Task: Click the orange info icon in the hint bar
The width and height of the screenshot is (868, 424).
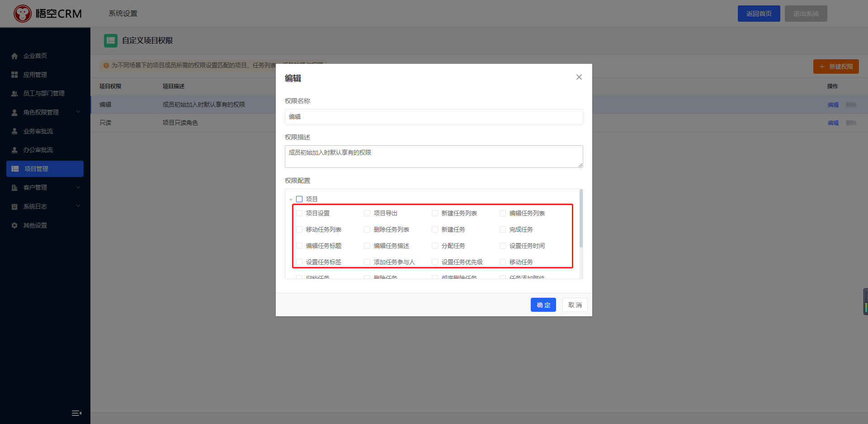Action: pyautogui.click(x=106, y=66)
